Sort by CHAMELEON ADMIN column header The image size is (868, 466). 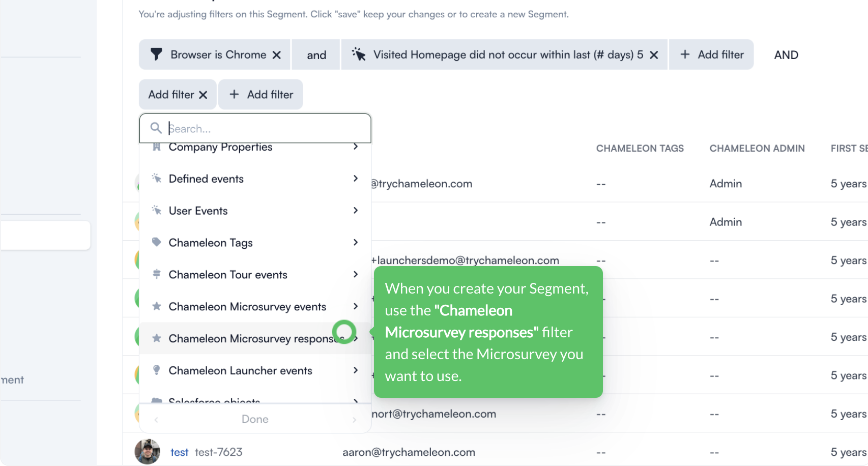pyautogui.click(x=757, y=149)
